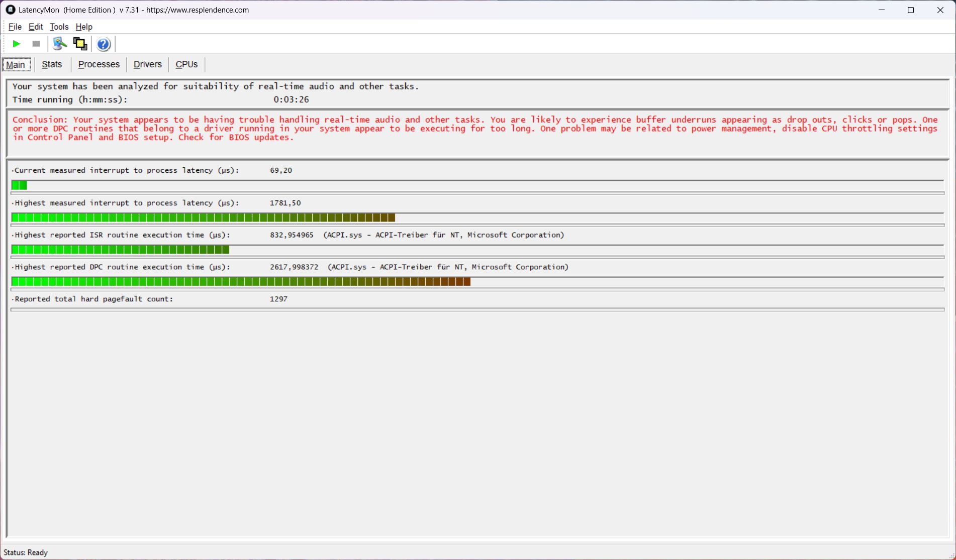The height and width of the screenshot is (560, 956).
Task: Click the LatencyMon app icon in title bar
Action: click(10, 10)
